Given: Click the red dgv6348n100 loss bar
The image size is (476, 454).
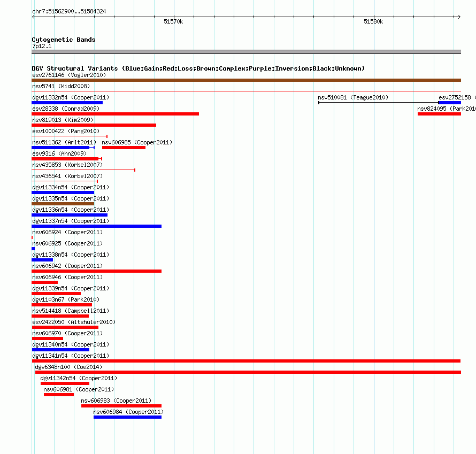Looking at the screenshot, I should 248,372.
